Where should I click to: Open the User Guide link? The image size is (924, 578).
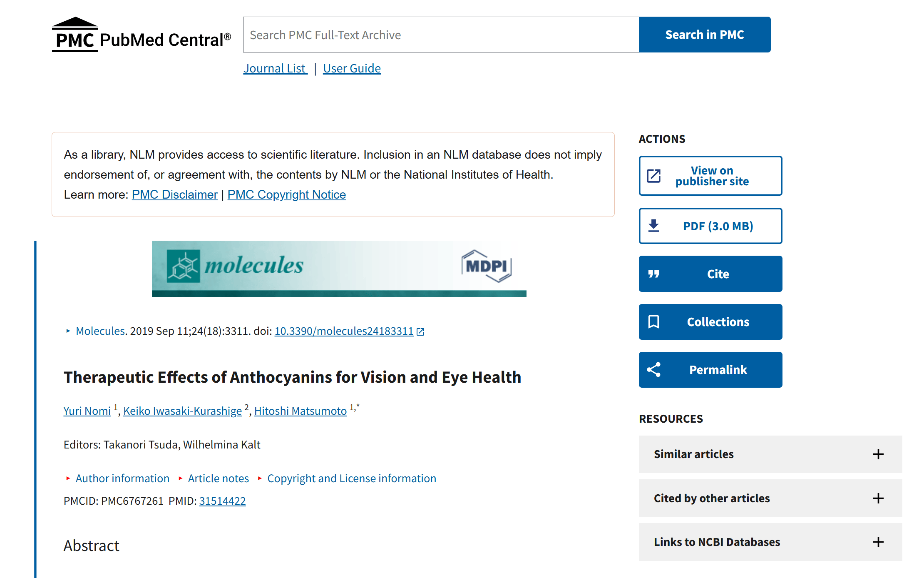tap(352, 68)
